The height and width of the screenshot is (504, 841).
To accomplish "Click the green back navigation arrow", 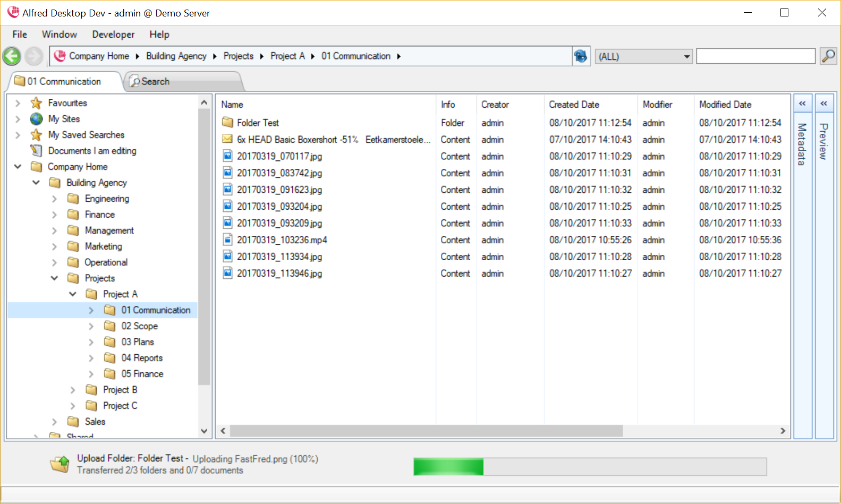I will (12, 56).
